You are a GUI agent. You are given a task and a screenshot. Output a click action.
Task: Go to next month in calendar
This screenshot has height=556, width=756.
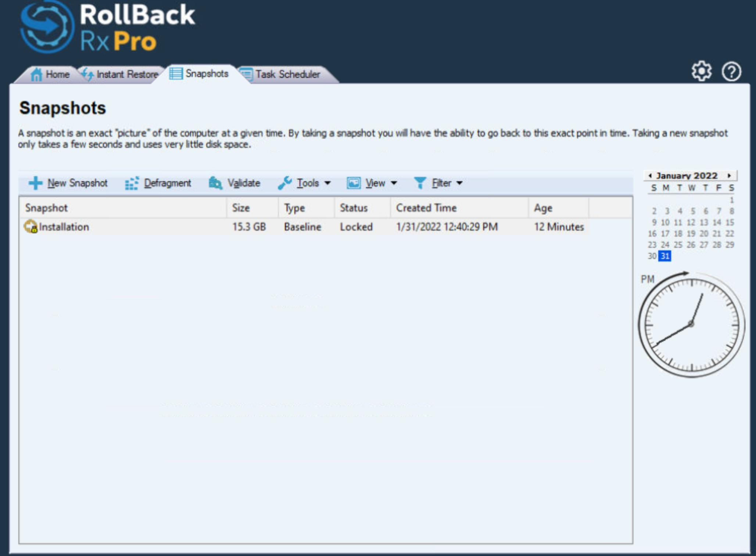pos(729,176)
